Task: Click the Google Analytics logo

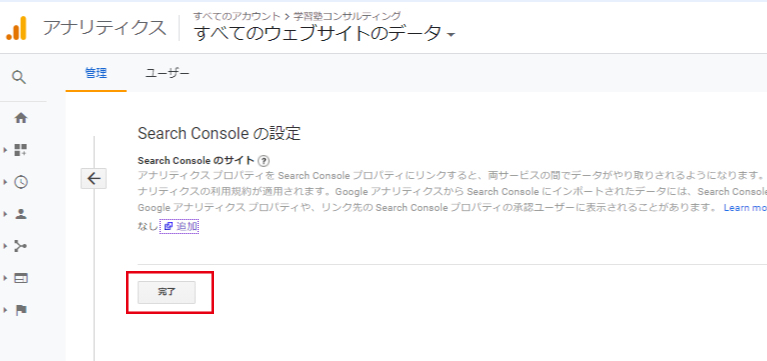Action: click(x=16, y=28)
